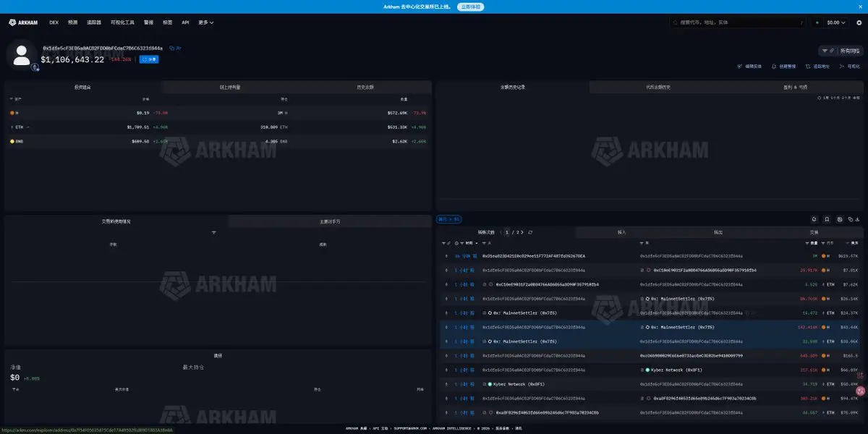Open the To column filter in transfers table
The image size is (868, 434).
click(643, 243)
